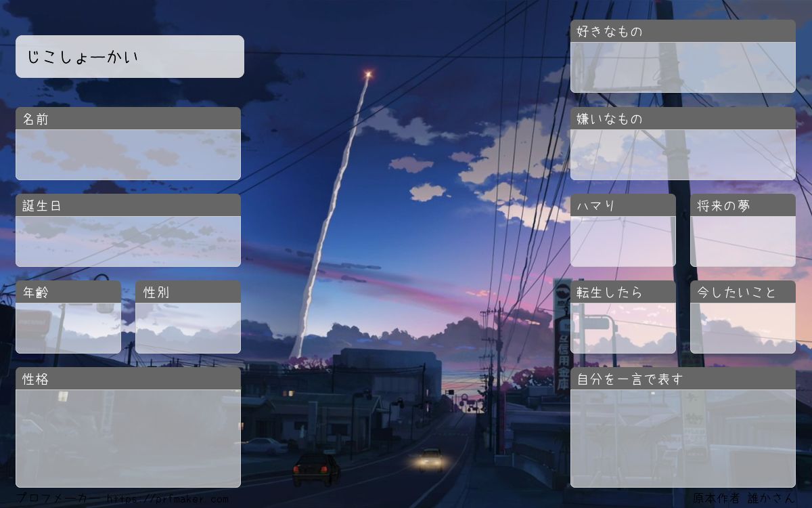The width and height of the screenshot is (812, 508).
Task: Click the ハマり input box
Action: [623, 241]
